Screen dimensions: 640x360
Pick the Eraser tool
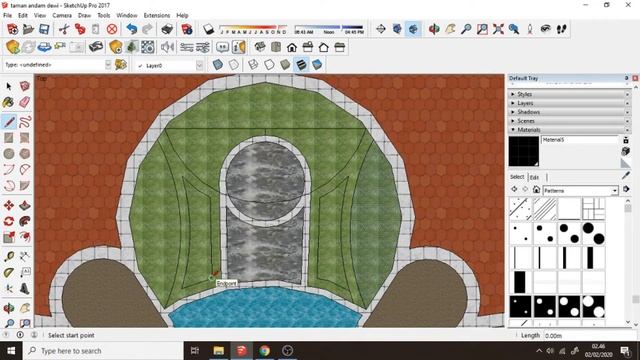click(24, 102)
